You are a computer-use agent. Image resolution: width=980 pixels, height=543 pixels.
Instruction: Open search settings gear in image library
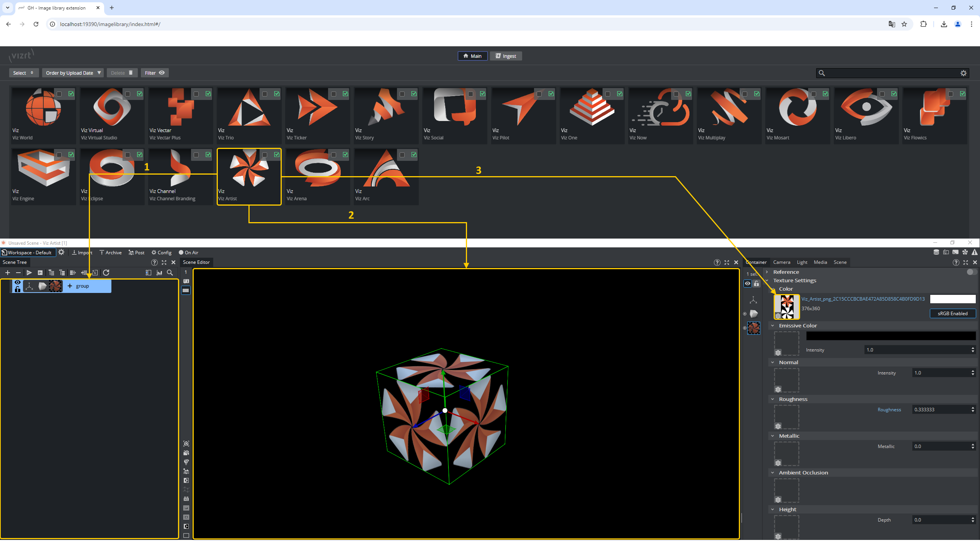coord(964,73)
